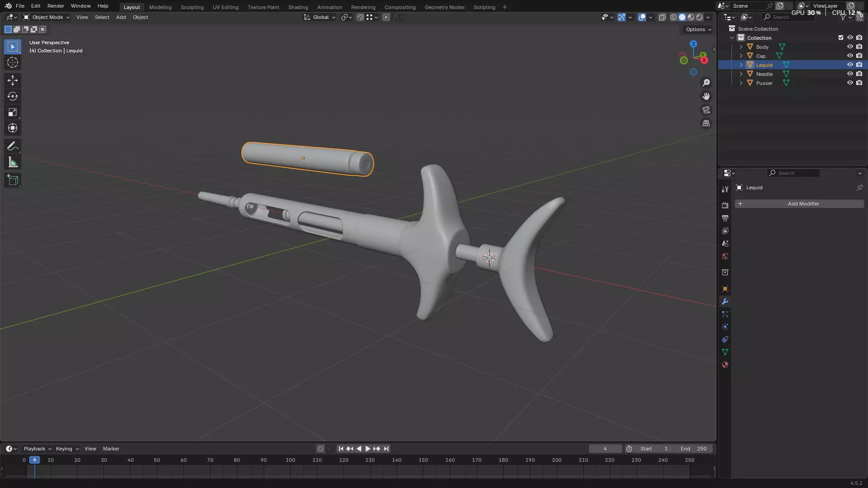Open the Object properties tab
The width and height of the screenshot is (868, 488).
point(725,289)
